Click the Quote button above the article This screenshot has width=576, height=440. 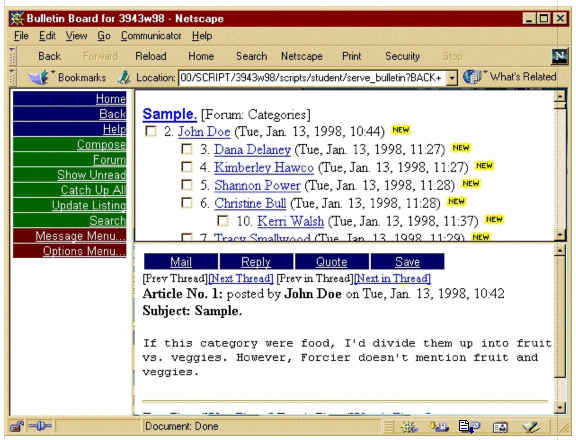pyautogui.click(x=332, y=262)
